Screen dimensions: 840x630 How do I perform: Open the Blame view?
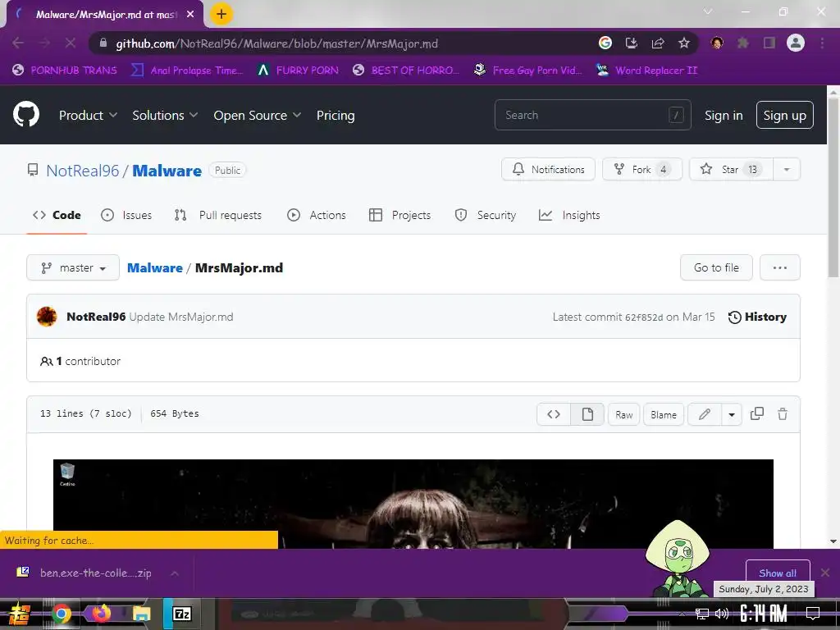pyautogui.click(x=663, y=414)
